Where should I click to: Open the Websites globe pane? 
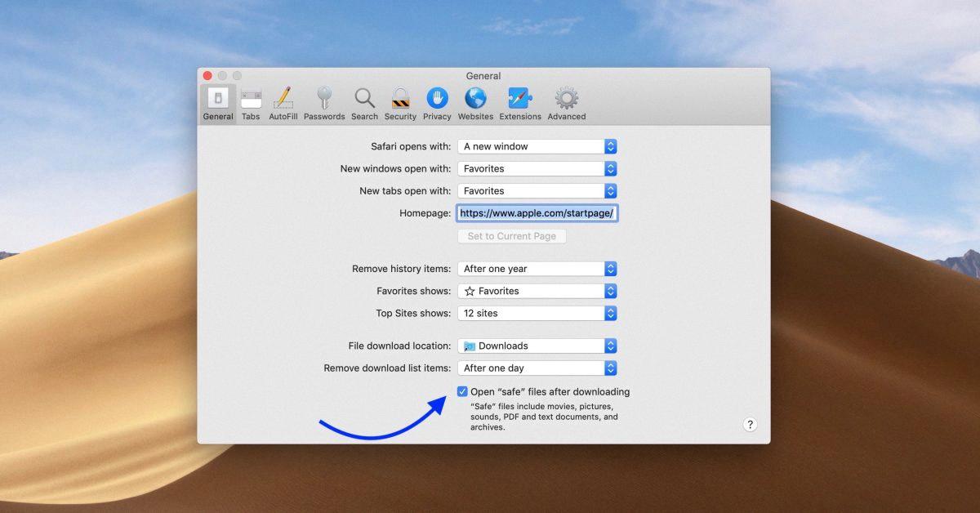475,104
